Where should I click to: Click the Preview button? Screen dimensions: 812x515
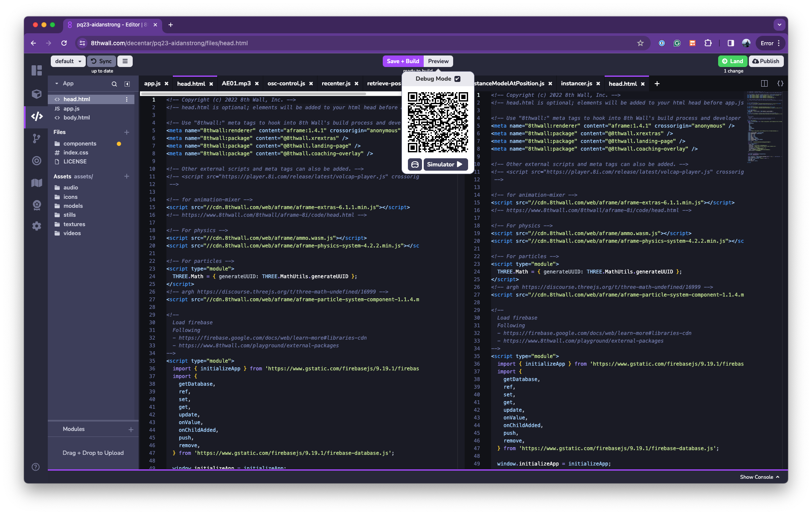[x=438, y=61]
